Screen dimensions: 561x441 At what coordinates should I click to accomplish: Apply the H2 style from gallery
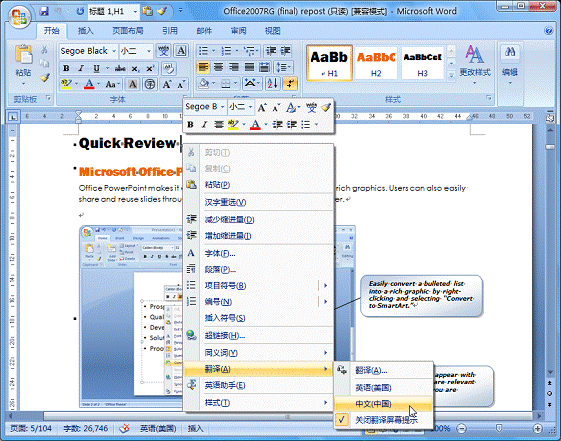click(376, 63)
